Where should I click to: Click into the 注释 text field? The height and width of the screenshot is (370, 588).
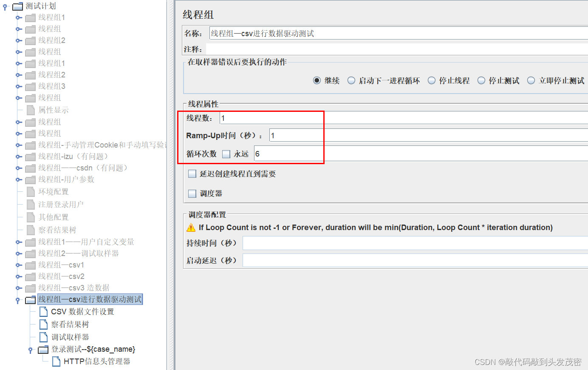coord(397,49)
